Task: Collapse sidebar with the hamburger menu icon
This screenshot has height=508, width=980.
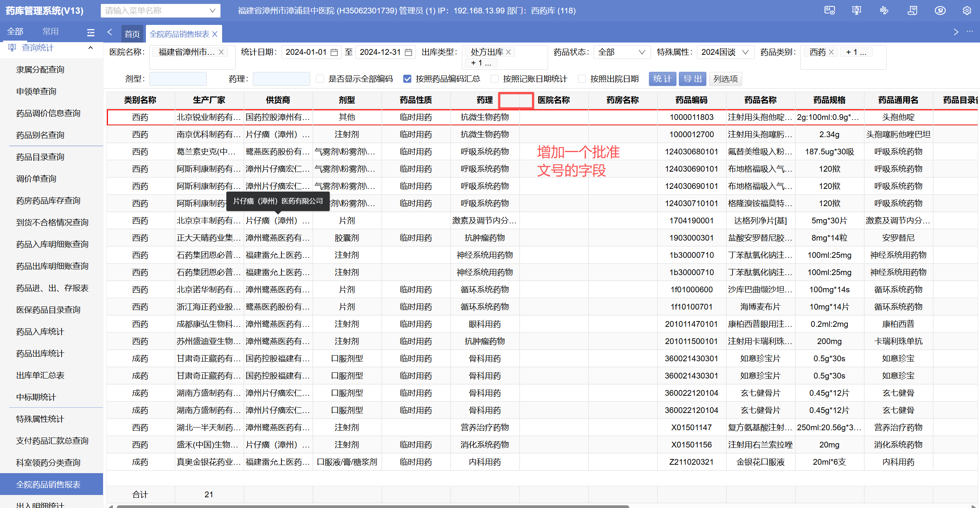Action: [x=91, y=33]
